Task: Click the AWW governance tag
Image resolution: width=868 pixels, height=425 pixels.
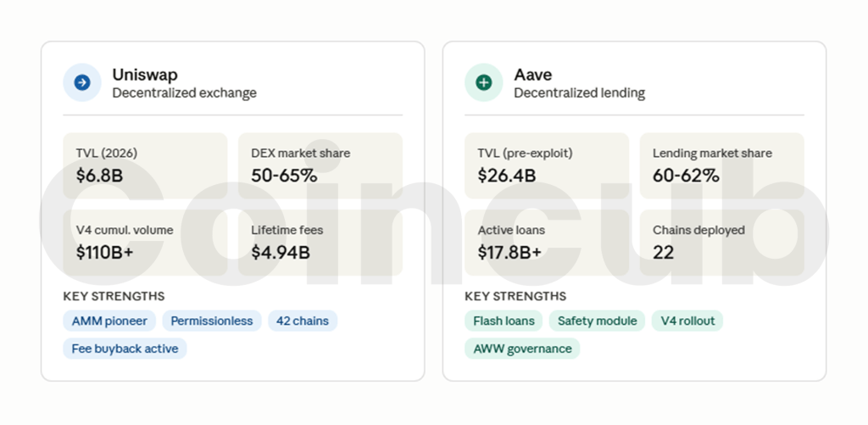Action: 522,349
